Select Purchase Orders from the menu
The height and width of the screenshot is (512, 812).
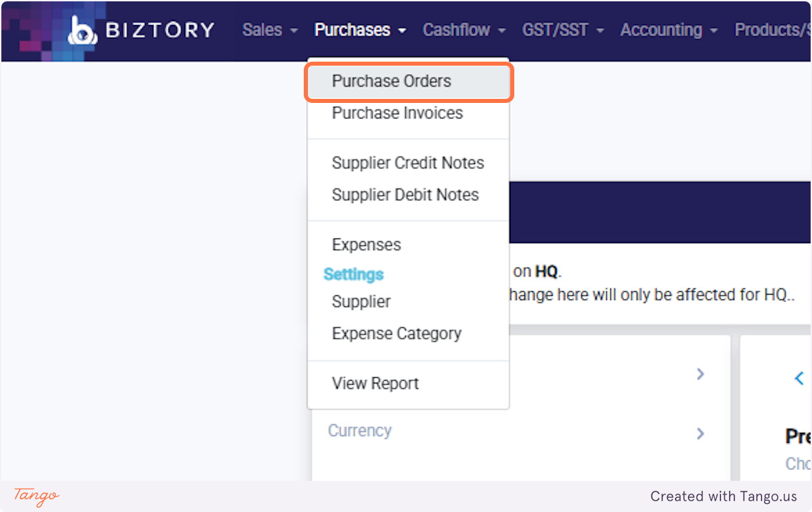point(409,81)
